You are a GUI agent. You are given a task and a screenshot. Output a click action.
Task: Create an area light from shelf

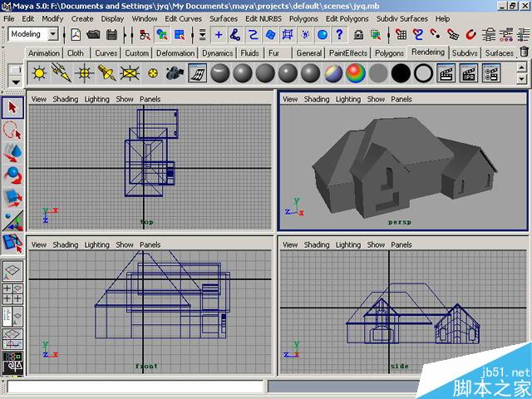pos(130,73)
